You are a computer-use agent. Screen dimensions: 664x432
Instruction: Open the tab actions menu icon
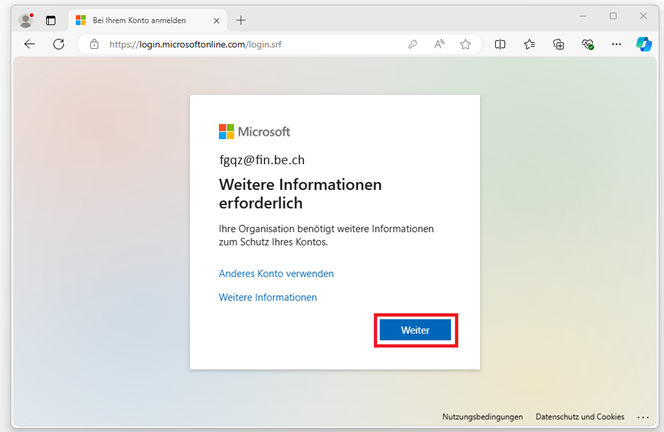pos(51,20)
